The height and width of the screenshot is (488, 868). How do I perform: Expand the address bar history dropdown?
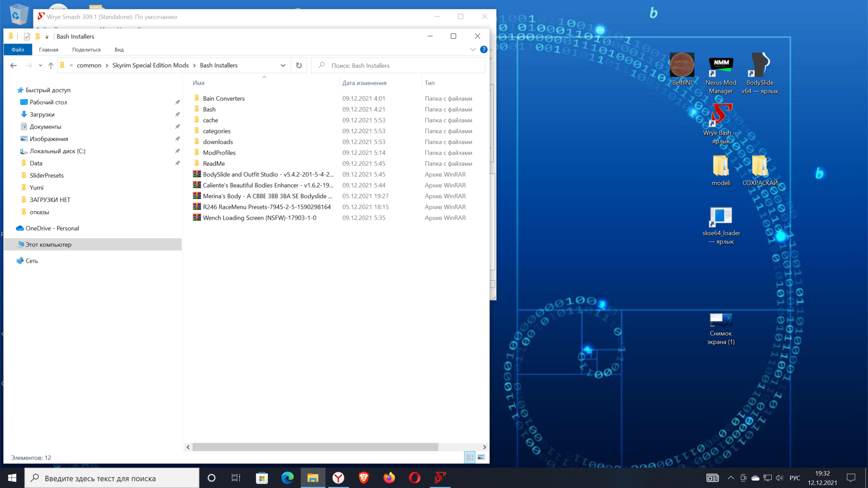283,66
